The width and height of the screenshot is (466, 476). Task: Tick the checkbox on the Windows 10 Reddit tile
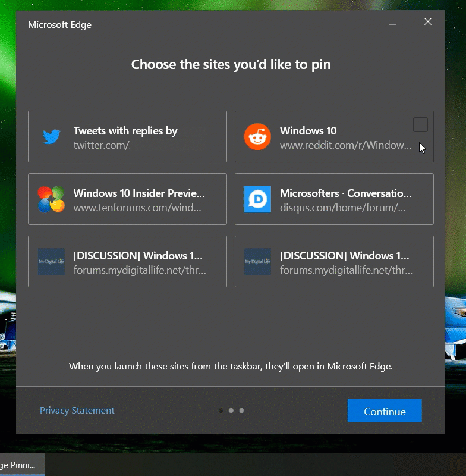pyautogui.click(x=420, y=124)
